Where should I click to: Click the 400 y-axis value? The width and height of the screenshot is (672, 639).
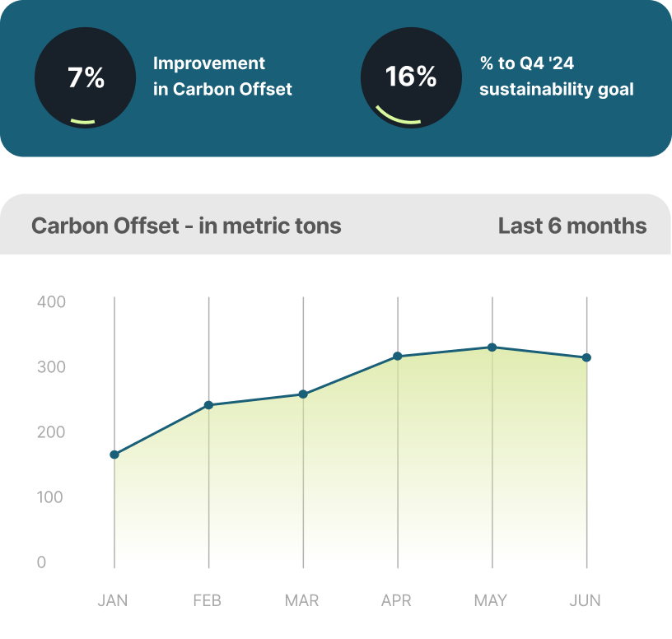click(x=51, y=301)
